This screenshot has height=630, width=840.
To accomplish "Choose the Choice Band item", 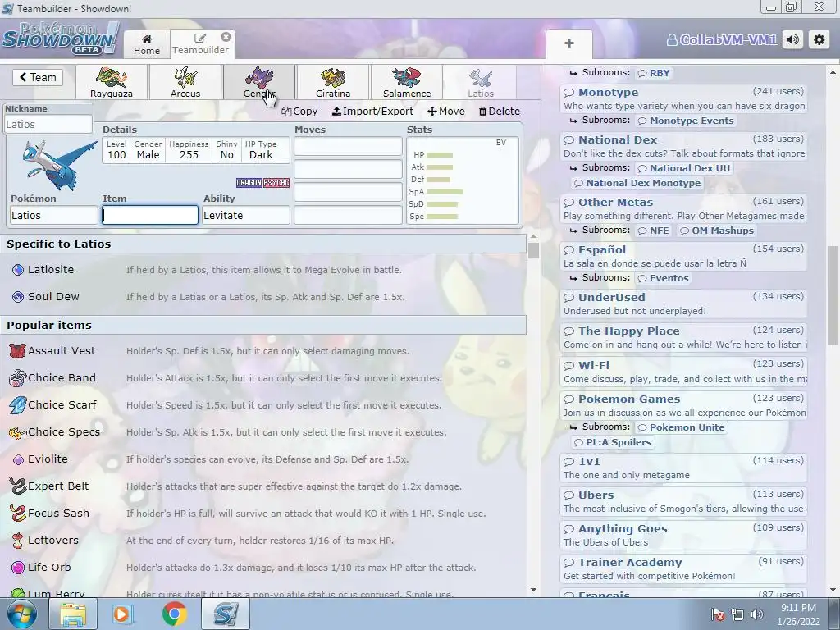I will coord(263,378).
